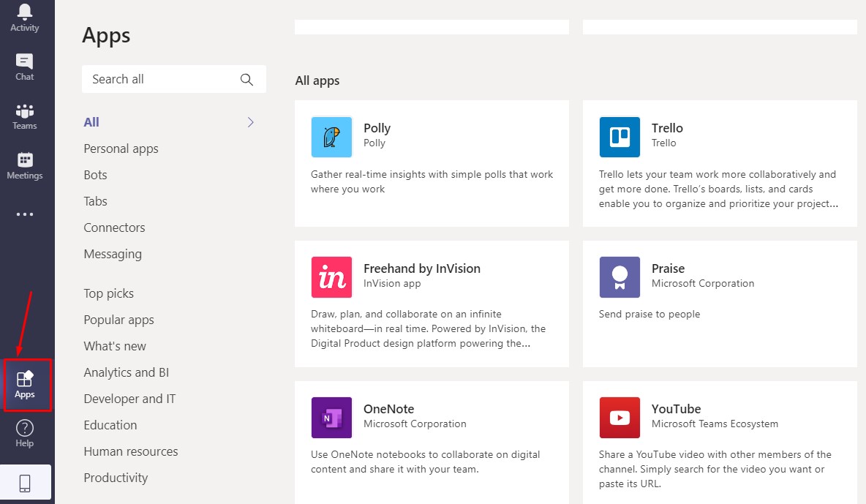Click 'Microsoft Corporation' under Praise
866x504 pixels.
(702, 284)
